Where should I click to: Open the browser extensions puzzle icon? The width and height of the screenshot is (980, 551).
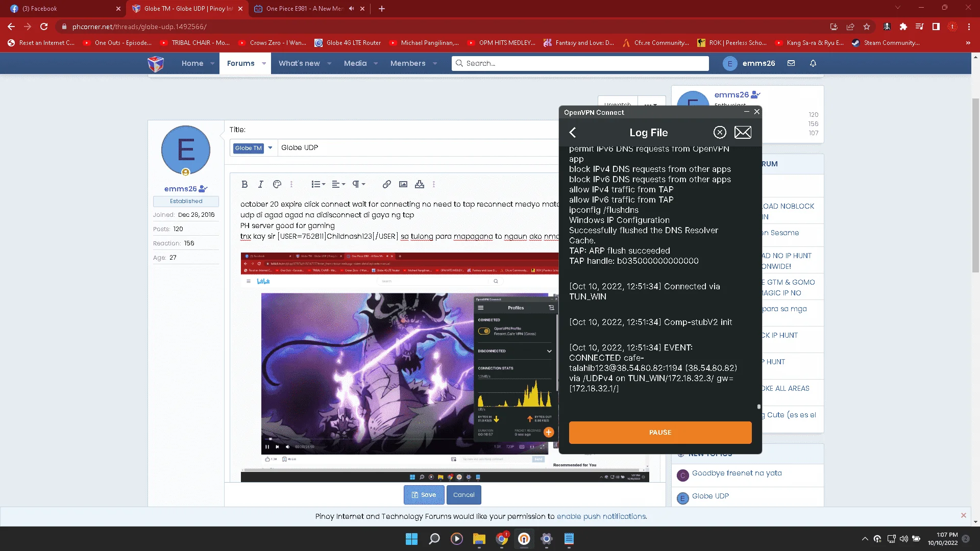pos(903,27)
